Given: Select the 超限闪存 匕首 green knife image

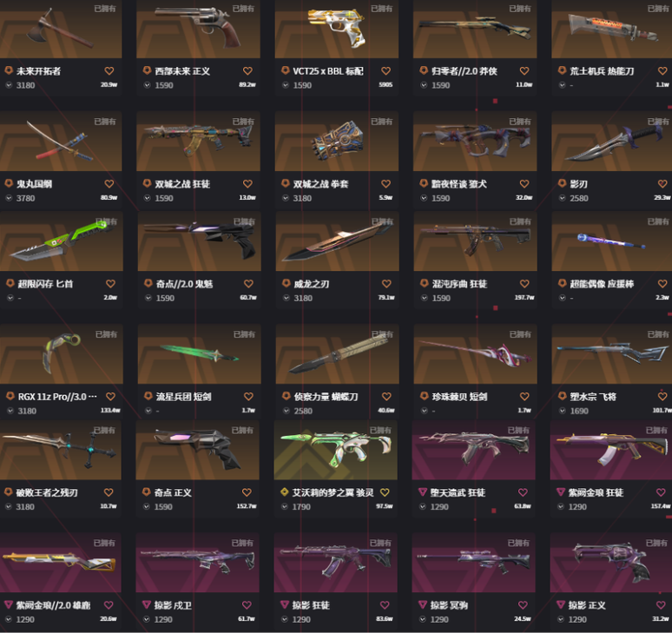Looking at the screenshot, I should pyautogui.click(x=62, y=241).
